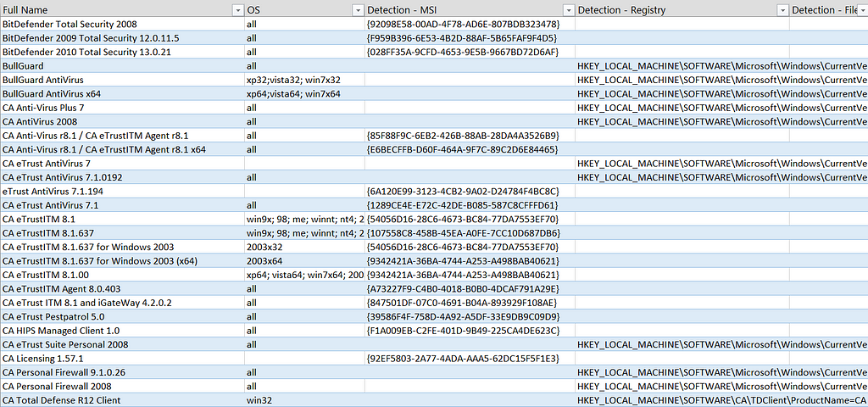Click the BullGuard name cell
Viewport: 868px width, 407px height.
coord(122,66)
